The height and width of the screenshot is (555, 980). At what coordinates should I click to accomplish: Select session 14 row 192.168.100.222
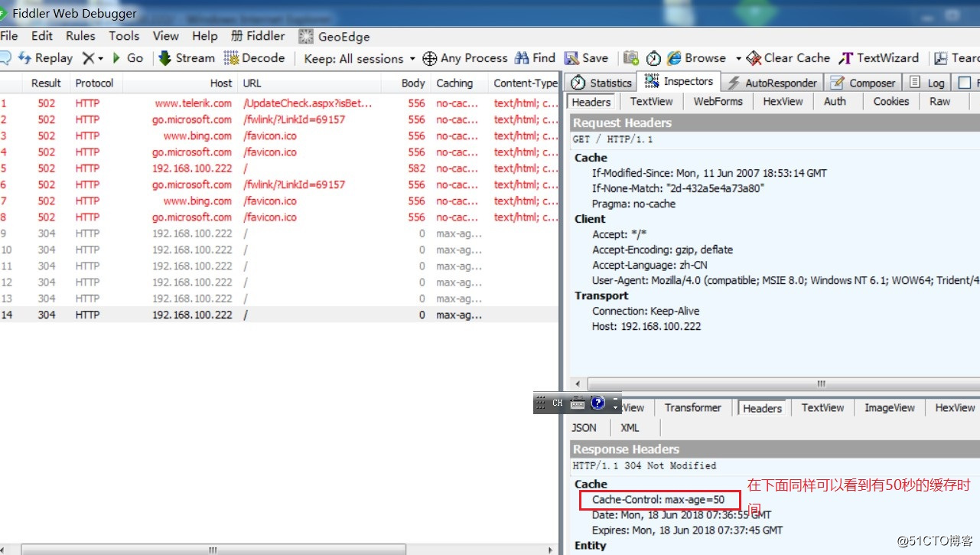pos(279,315)
